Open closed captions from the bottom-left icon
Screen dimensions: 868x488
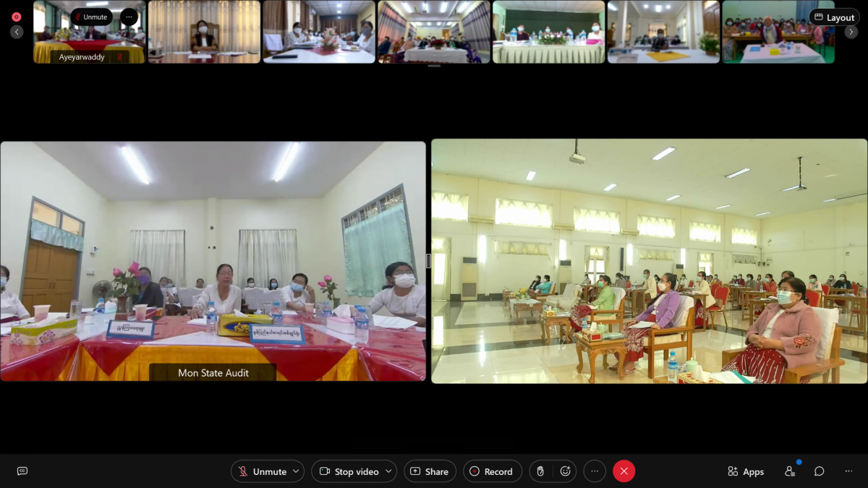[22, 471]
